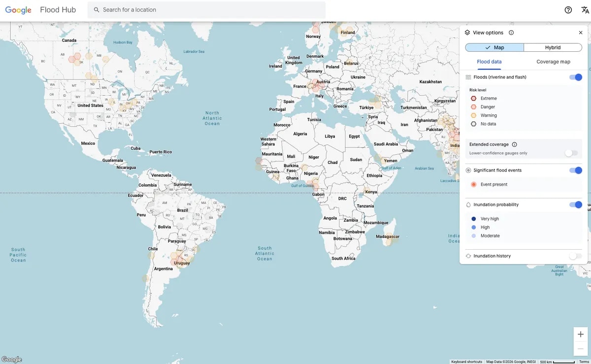This screenshot has width=591, height=364.
Task: Click the Argentina map label
Action: click(x=164, y=269)
